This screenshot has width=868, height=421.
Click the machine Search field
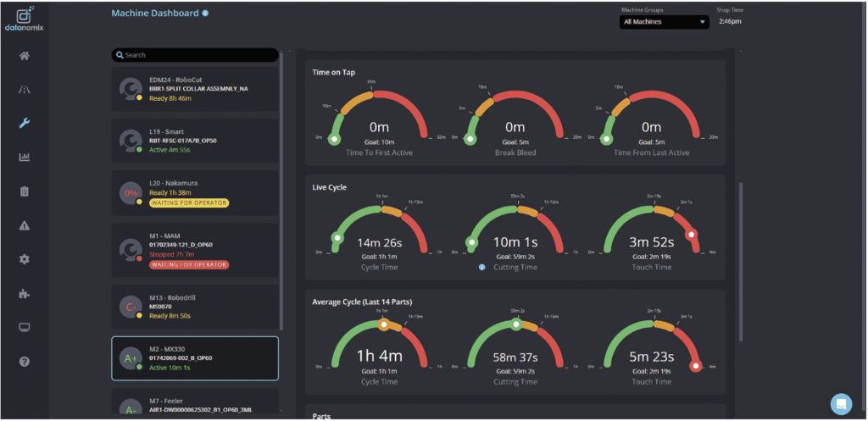click(x=195, y=55)
